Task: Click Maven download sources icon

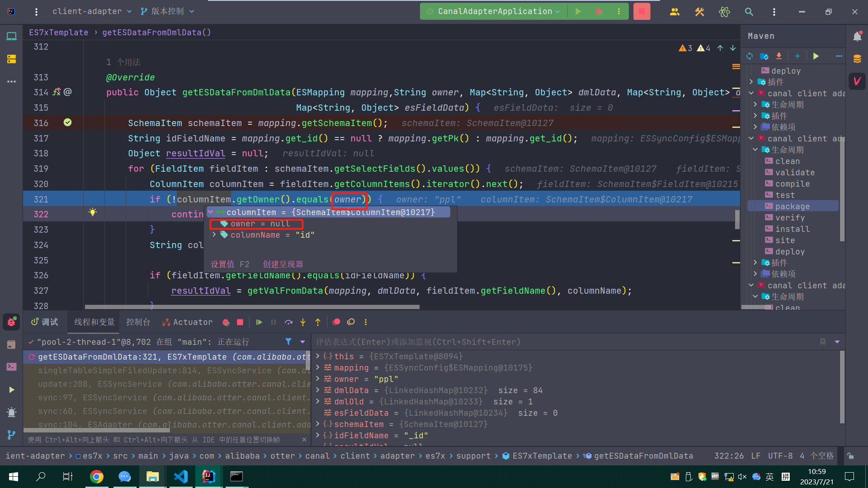Action: pos(778,56)
